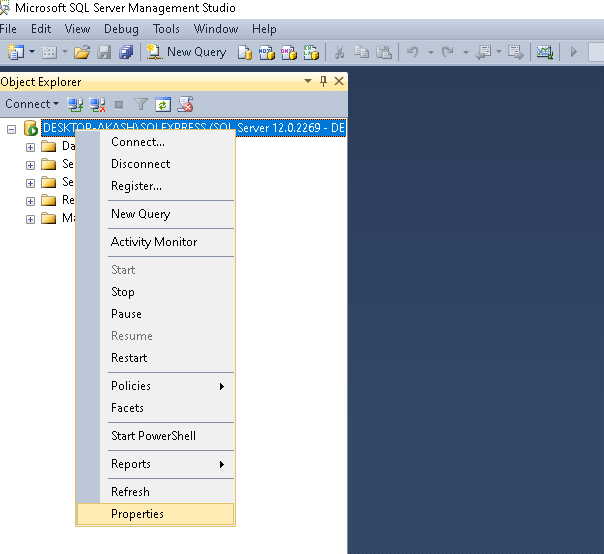Open the Tools menu

tap(166, 29)
